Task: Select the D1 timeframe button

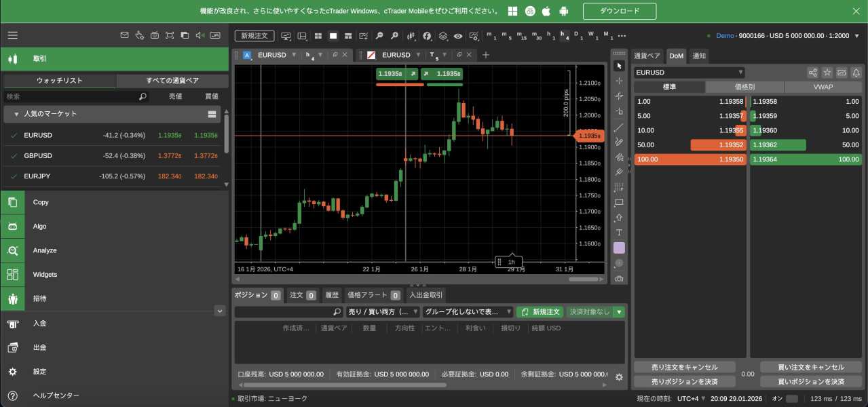Action: [x=578, y=35]
